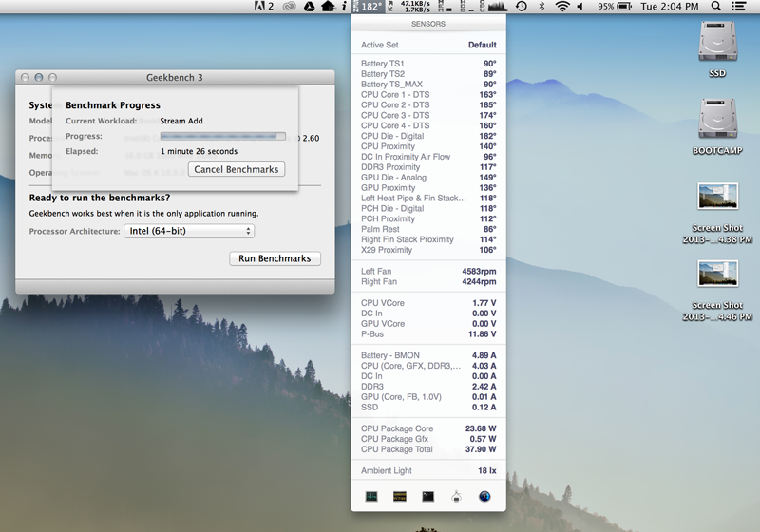Image resolution: width=760 pixels, height=532 pixels.
Task: Toggle the 182° sensors menu bar item
Action: [368, 7]
